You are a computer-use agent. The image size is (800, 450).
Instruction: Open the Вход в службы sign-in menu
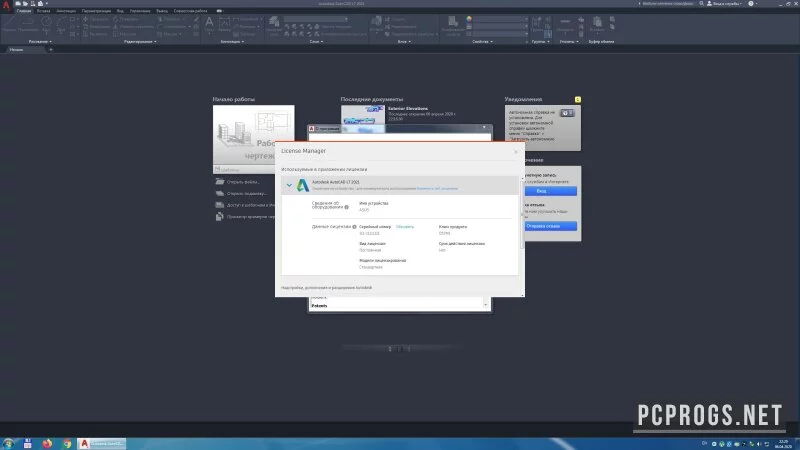(724, 4)
